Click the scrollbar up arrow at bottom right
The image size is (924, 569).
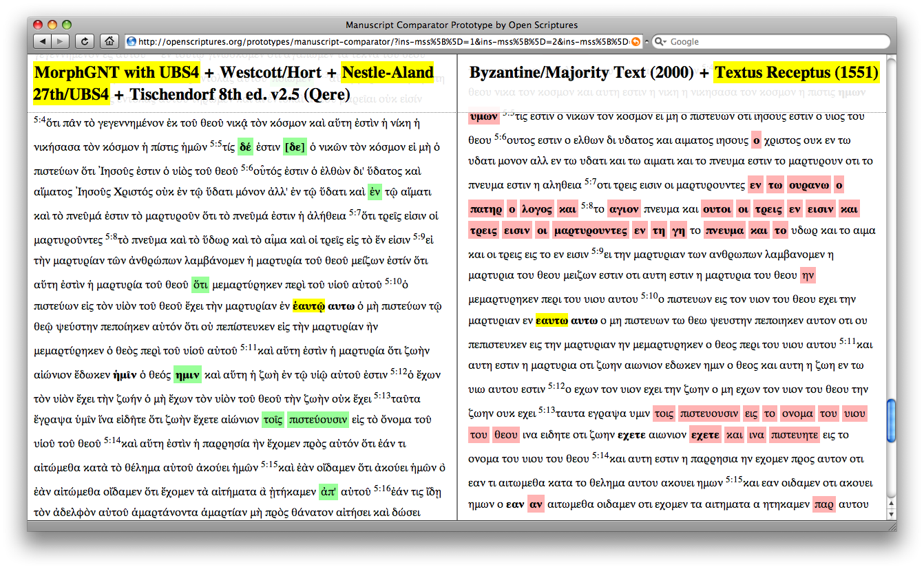coord(892,504)
